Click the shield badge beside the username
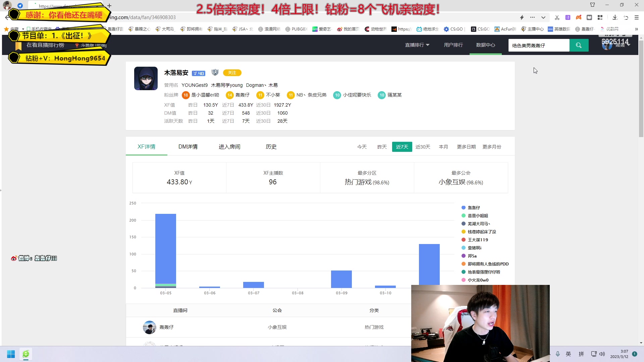The image size is (644, 362). click(x=215, y=72)
